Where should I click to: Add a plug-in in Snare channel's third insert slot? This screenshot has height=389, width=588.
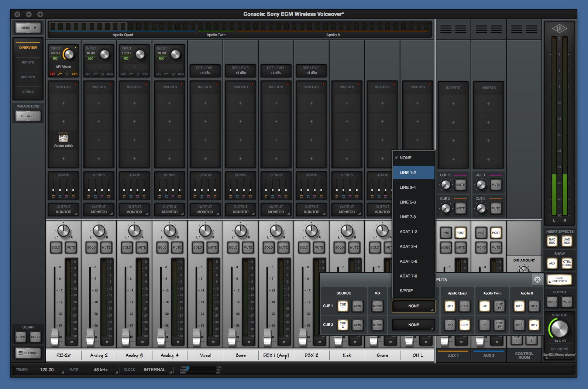382,140
